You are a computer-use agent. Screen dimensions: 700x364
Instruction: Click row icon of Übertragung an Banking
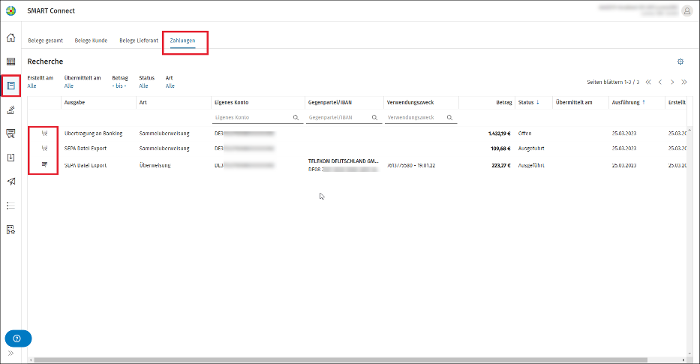[x=44, y=133]
